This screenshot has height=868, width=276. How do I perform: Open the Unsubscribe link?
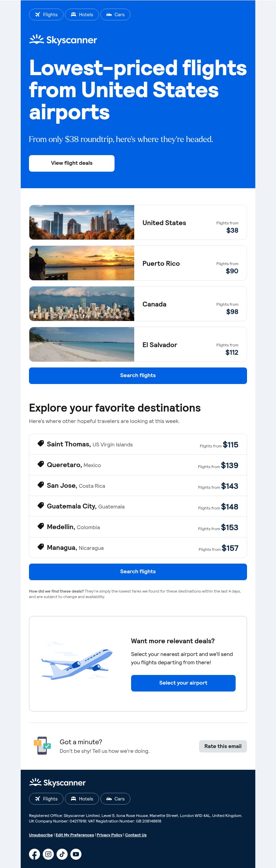pyautogui.click(x=41, y=835)
